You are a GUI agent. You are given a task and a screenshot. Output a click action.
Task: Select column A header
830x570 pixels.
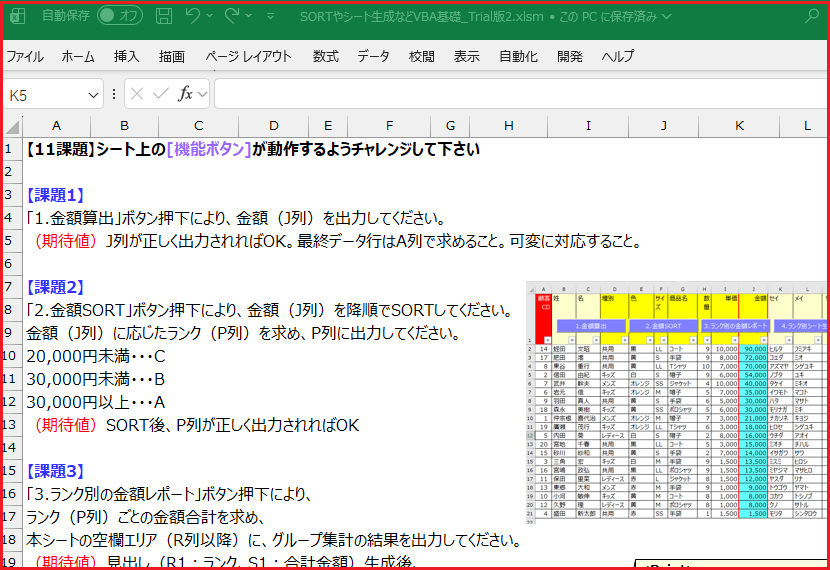tap(56, 126)
